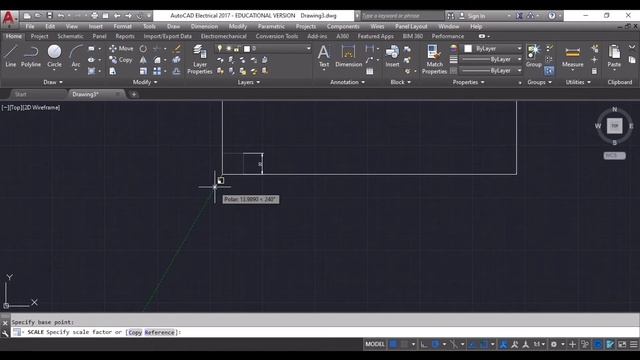Click Match Properties tool
This screenshot has width=640, height=360.
tap(434, 59)
